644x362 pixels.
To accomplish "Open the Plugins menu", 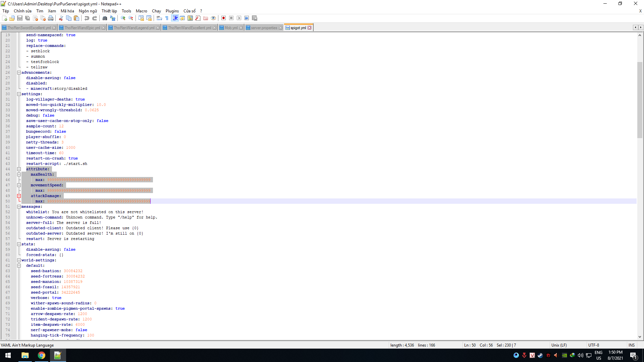I will point(172,11).
